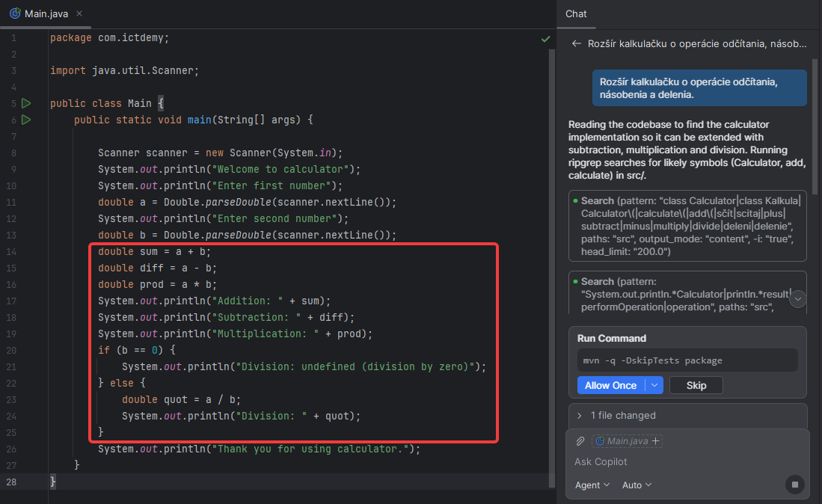The image size is (822, 504).
Task: Click the "package com.ictdemy;" line
Action: click(109, 37)
